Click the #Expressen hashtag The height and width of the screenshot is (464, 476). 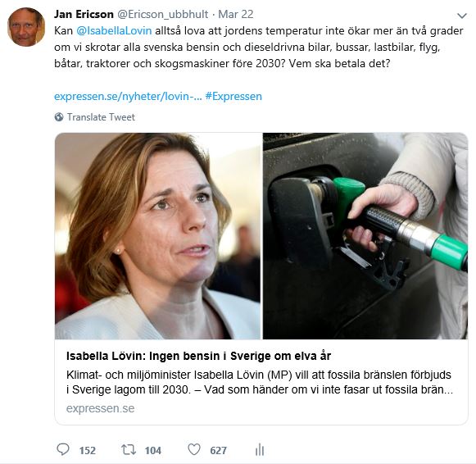233,96
